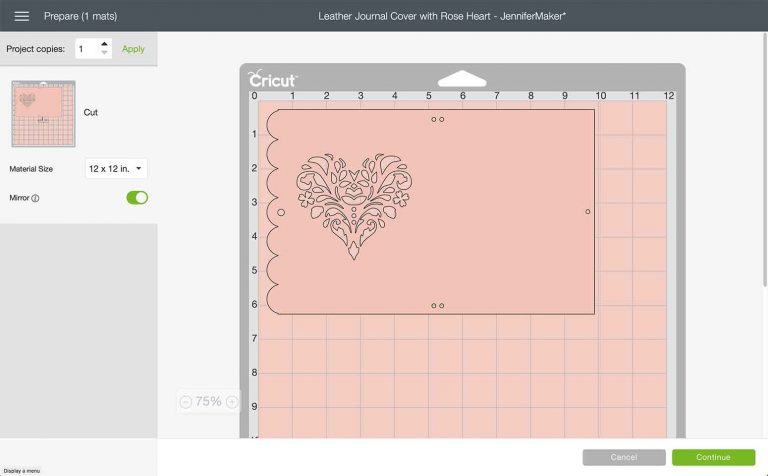This screenshot has width=768, height=476.
Task: Open the Material Size dropdown
Action: point(116,168)
